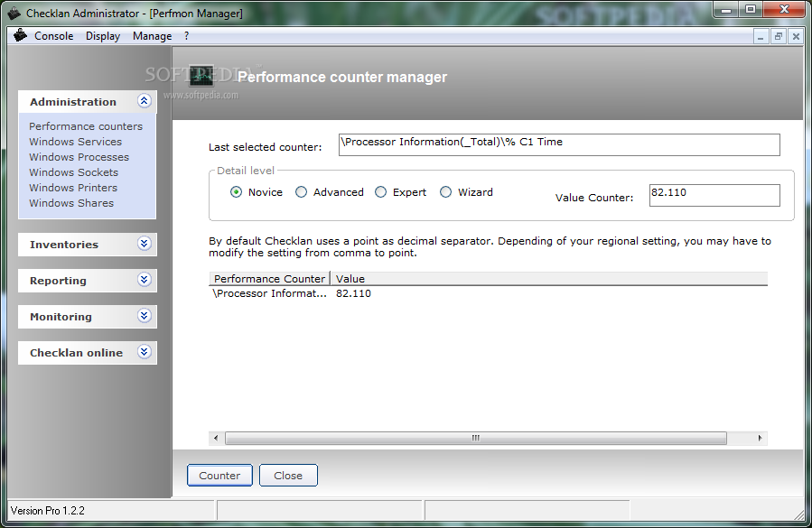Select the Wizard detail level
812x528 pixels.
pos(445,192)
